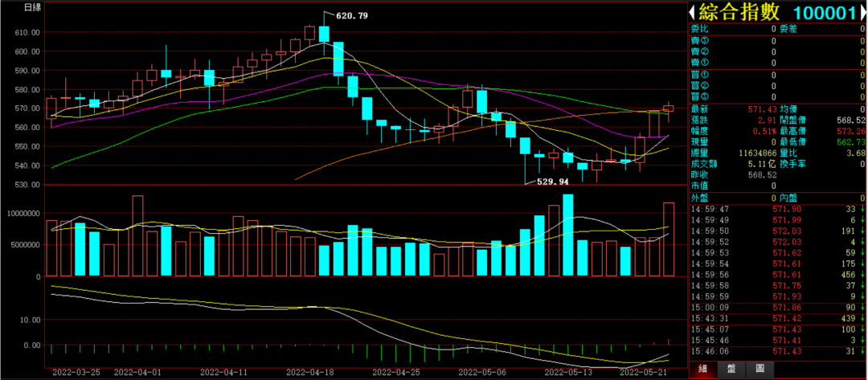The width and height of the screenshot is (868, 380).
Task: Click the 14:59:50 trade row
Action: click(x=777, y=230)
